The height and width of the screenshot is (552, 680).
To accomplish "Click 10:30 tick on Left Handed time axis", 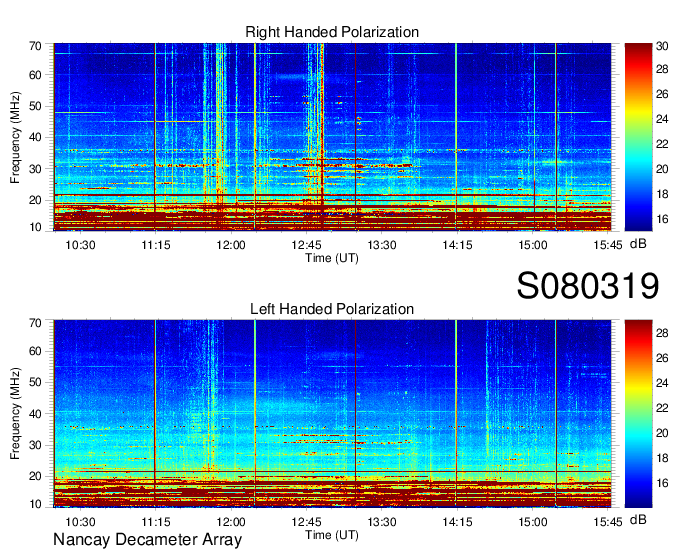I will point(80,522).
